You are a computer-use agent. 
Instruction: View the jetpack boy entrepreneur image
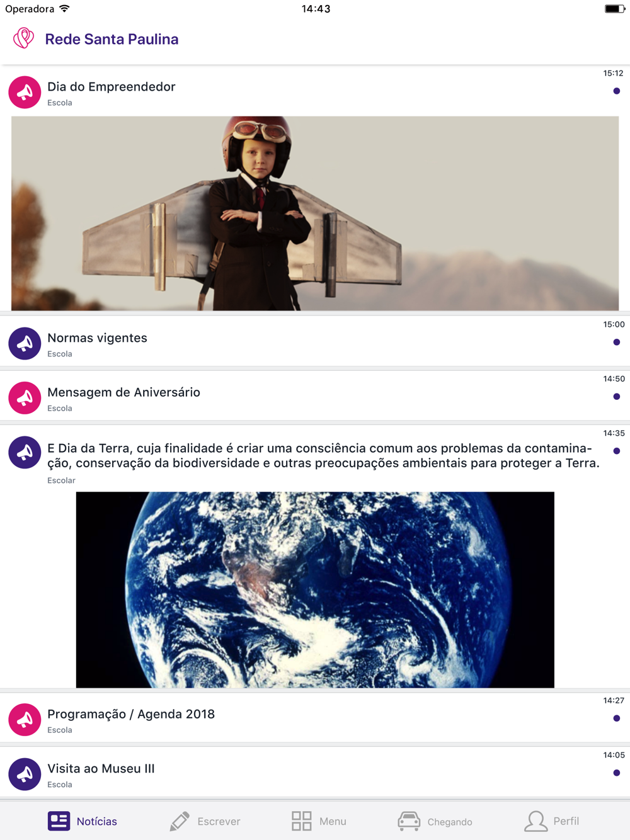click(x=315, y=213)
